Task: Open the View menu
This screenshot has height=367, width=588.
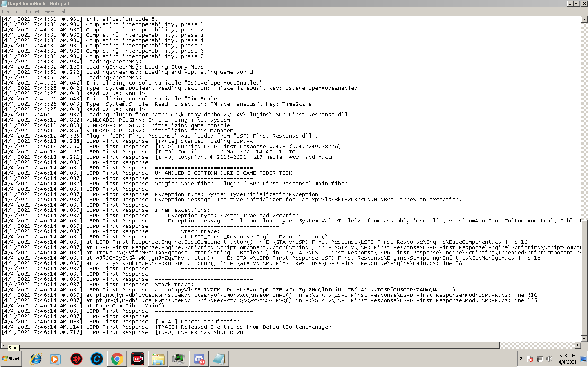Action: click(49, 11)
